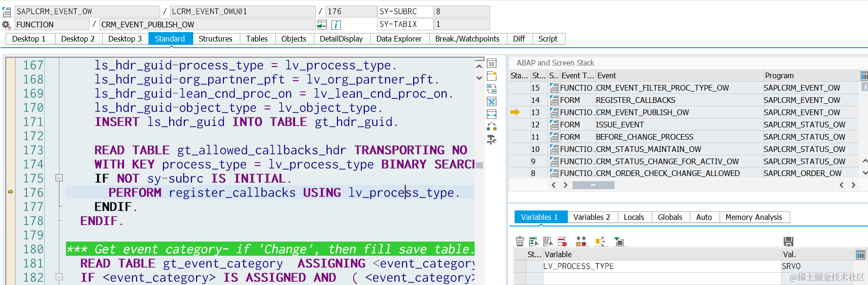Switch to Globals tab
Screen dimensions: 868x285
pyautogui.click(x=670, y=217)
